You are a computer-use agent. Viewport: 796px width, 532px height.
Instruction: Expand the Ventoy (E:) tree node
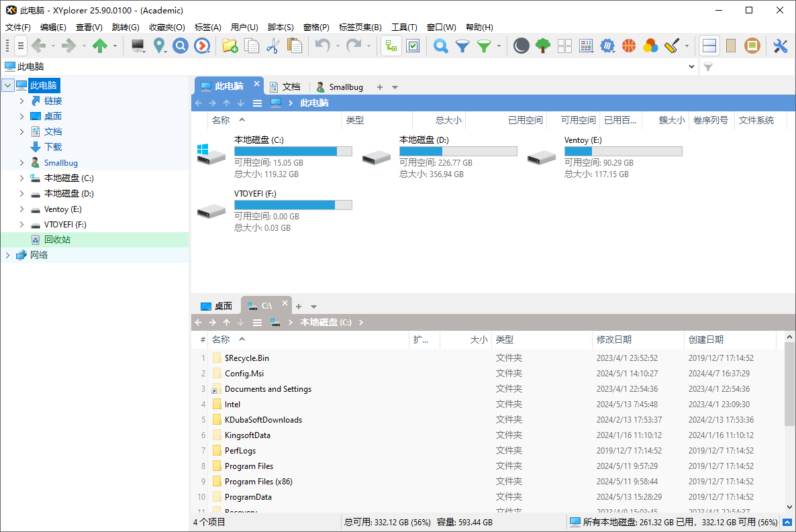click(21, 209)
